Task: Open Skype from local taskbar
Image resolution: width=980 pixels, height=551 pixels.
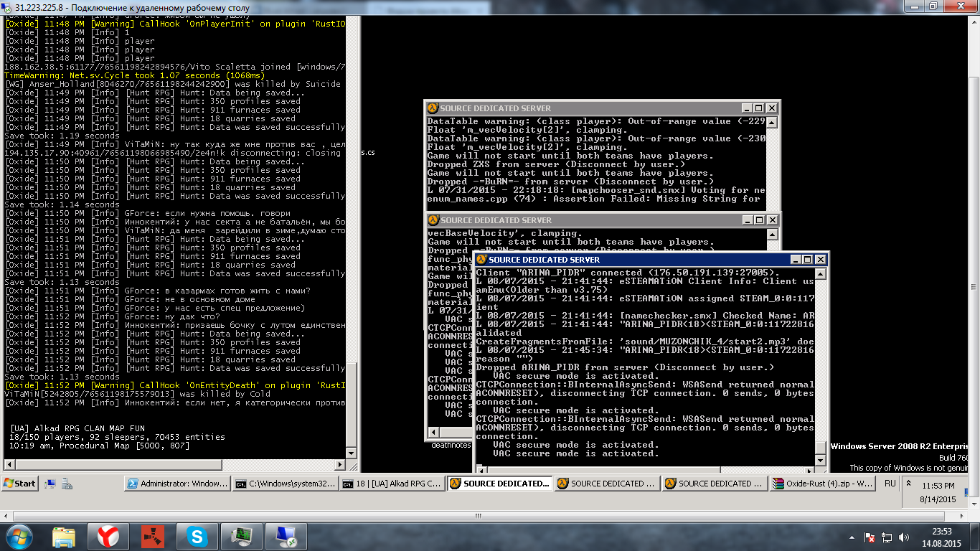Action: [x=197, y=536]
